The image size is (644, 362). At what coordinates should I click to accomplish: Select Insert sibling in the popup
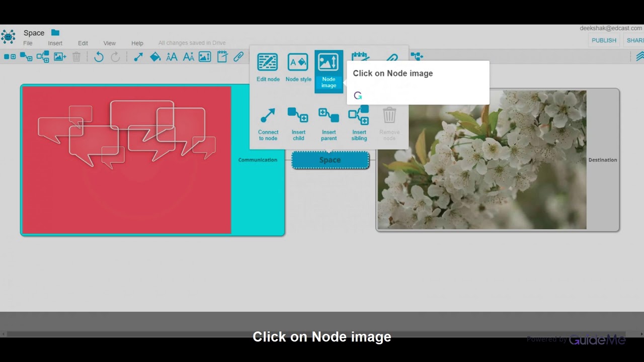point(359,124)
